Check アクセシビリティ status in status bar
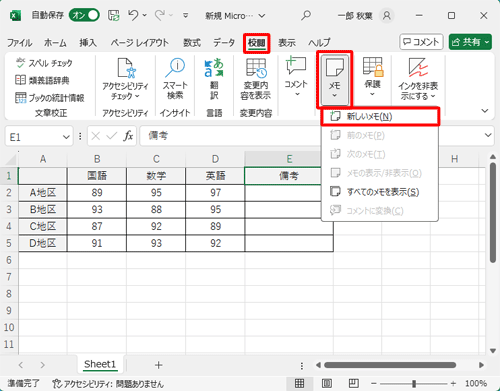500x391 pixels. point(108,384)
